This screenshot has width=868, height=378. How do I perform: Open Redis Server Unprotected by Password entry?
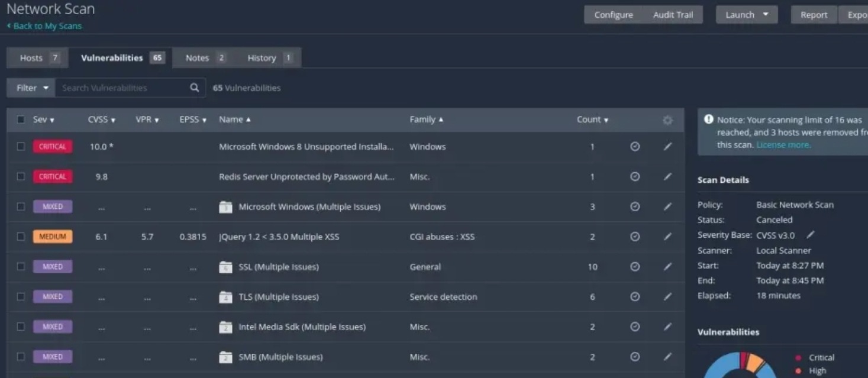point(306,176)
